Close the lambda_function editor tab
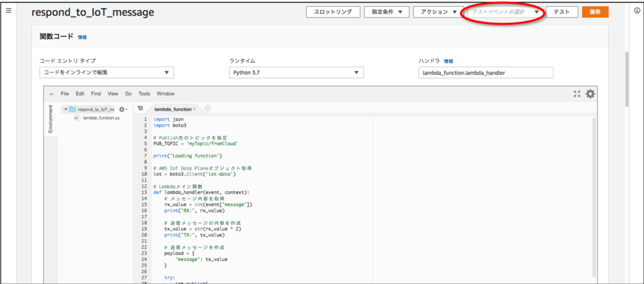The height and width of the screenshot is (284, 644). 195,109
